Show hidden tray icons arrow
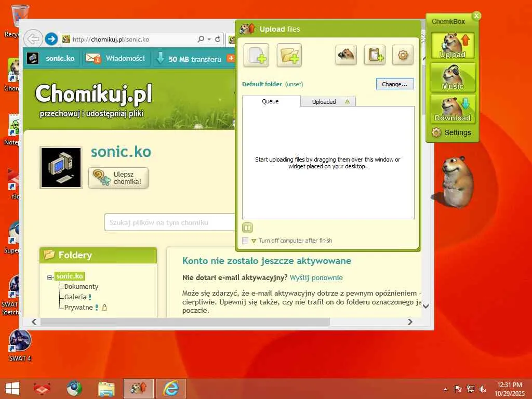This screenshot has height=399, width=532. click(x=445, y=389)
